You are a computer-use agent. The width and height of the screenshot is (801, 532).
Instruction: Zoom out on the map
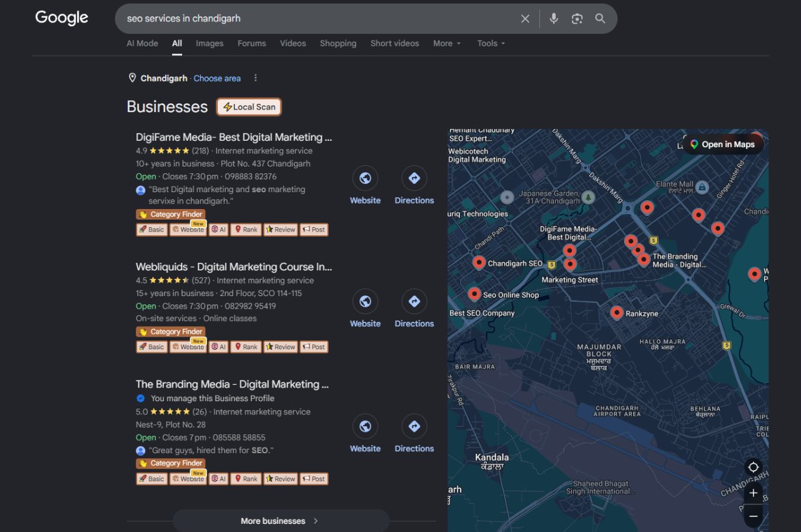pos(753,516)
